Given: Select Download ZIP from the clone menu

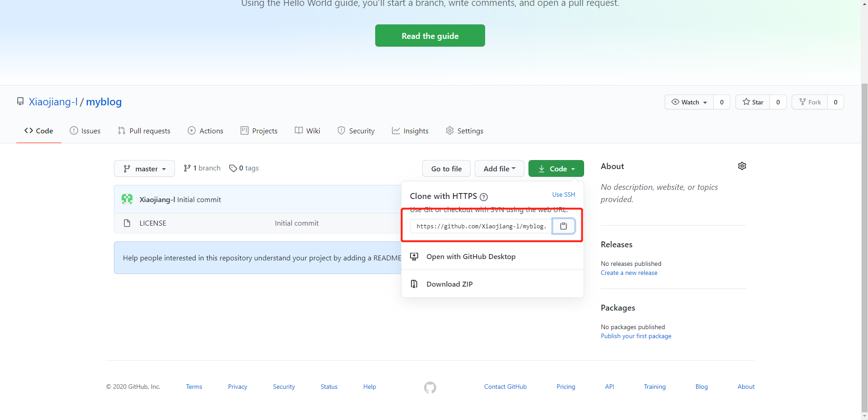Looking at the screenshot, I should [x=449, y=284].
